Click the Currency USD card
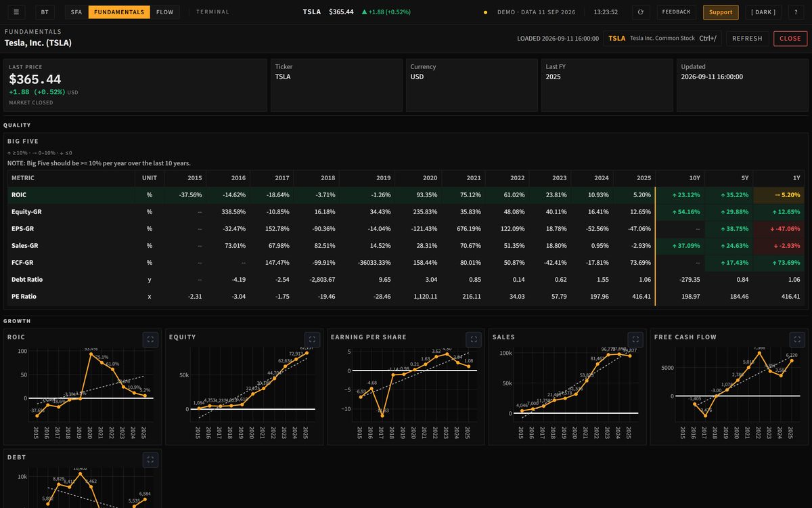Screen dimensions: 812x508 (x=472, y=85)
